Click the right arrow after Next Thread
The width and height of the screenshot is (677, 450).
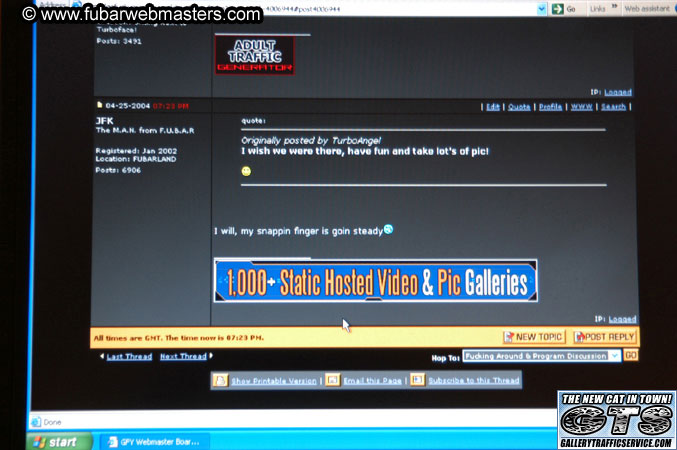[212, 356]
